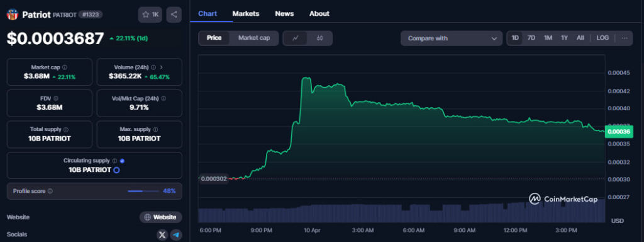Click the share icon button
This screenshot has width=644, height=242.
(x=174, y=14)
